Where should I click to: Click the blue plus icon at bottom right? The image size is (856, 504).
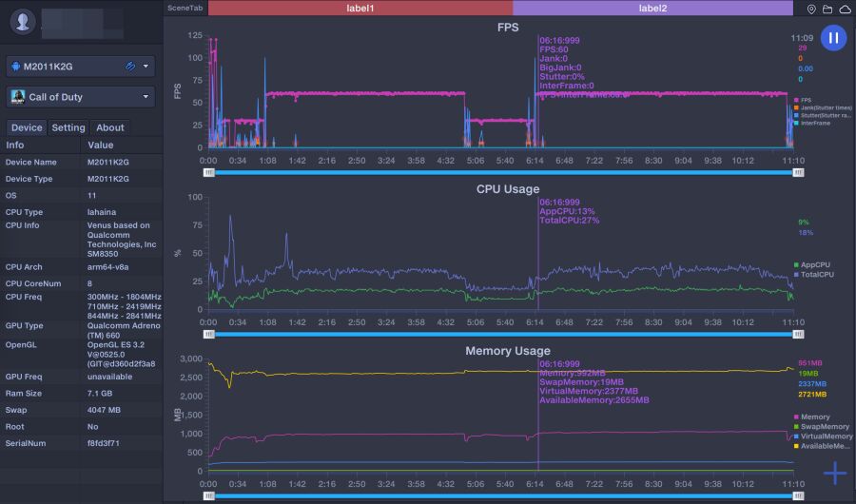tap(835, 473)
